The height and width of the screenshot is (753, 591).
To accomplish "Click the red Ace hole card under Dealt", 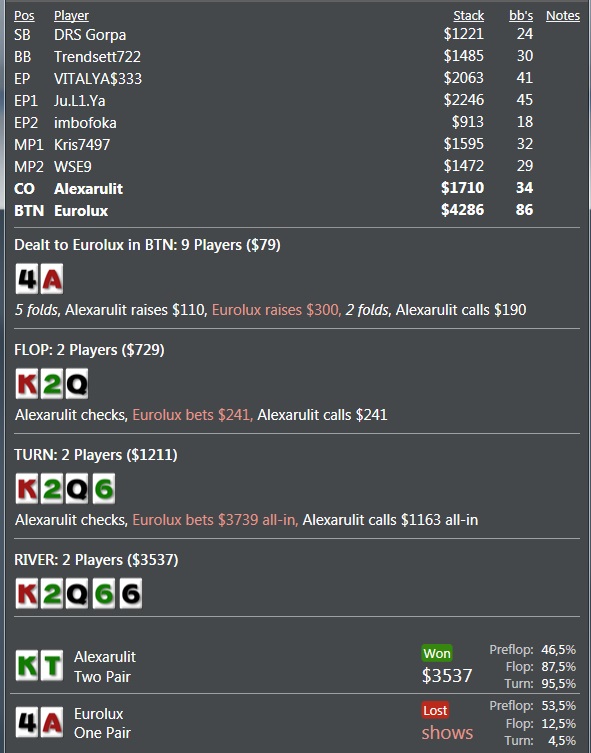I will click(x=52, y=279).
